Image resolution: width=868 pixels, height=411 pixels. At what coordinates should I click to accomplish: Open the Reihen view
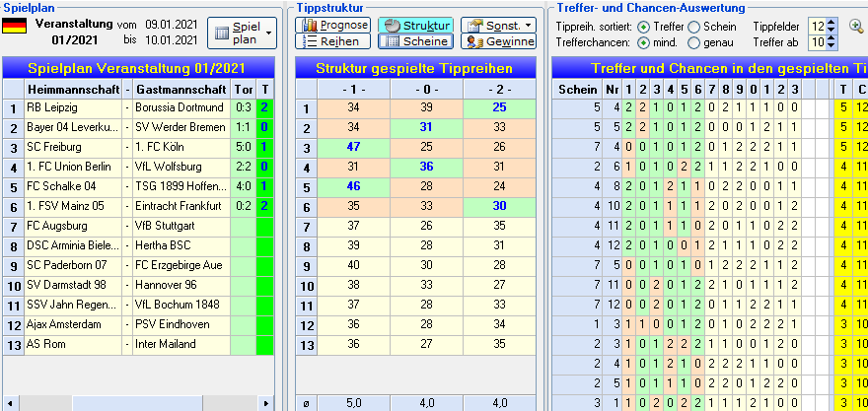(x=332, y=41)
